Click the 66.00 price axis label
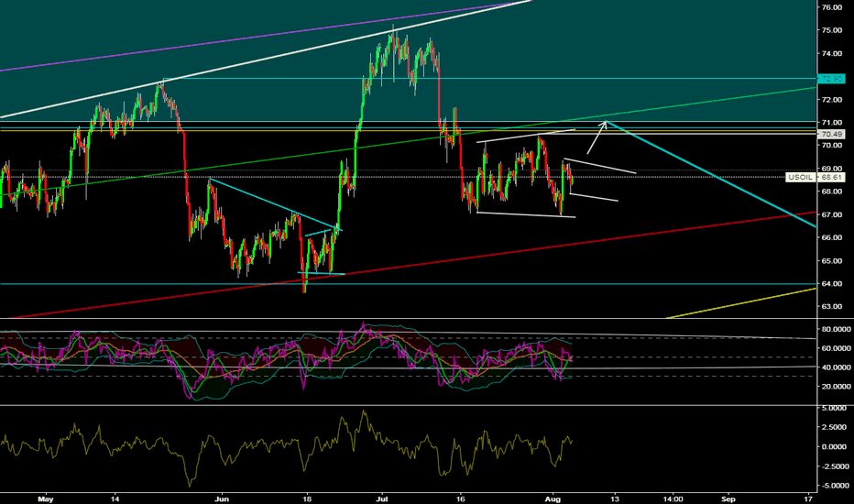Screen dimensions: 854x504 pyautogui.click(x=832, y=237)
